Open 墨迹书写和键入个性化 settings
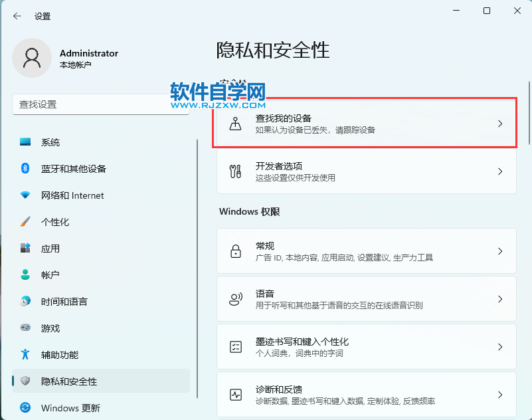Image resolution: width=532 pixels, height=420 pixels. coord(367,347)
